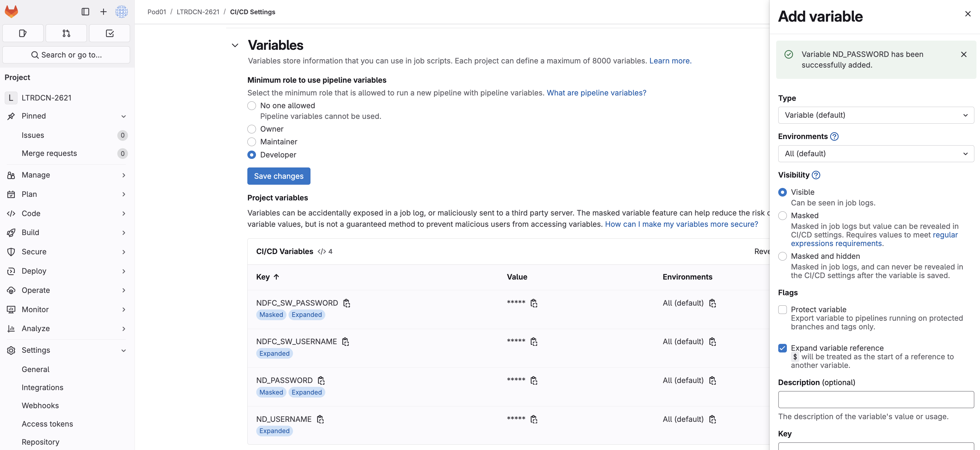Toggle the sidebar collapse icon
980x450 pixels.
coord(85,12)
